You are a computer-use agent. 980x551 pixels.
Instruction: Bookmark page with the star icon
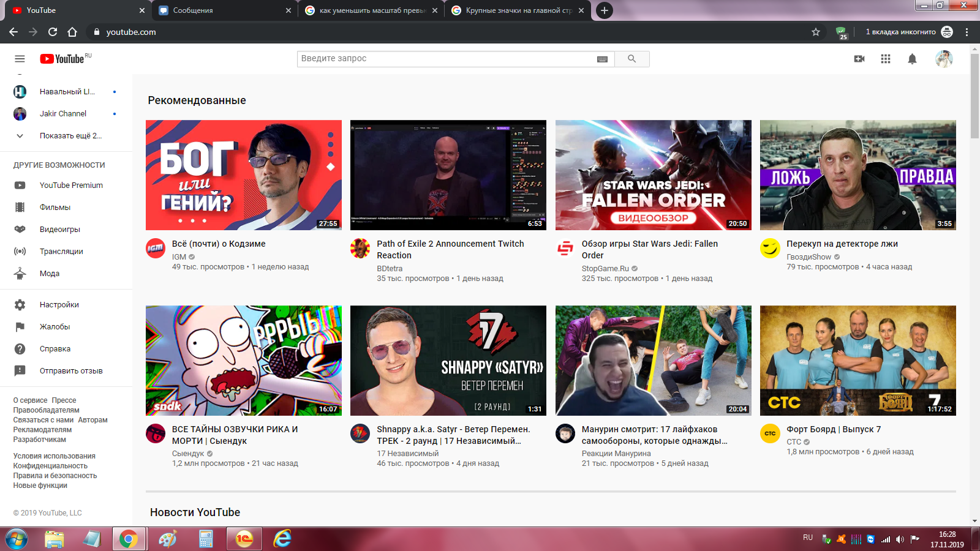[816, 32]
